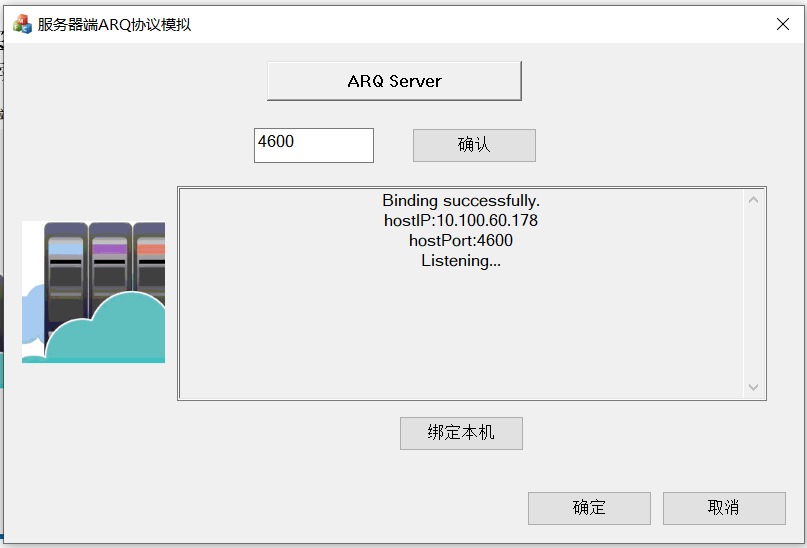Click the server cloud image
807x548 pixels.
pos(93,292)
